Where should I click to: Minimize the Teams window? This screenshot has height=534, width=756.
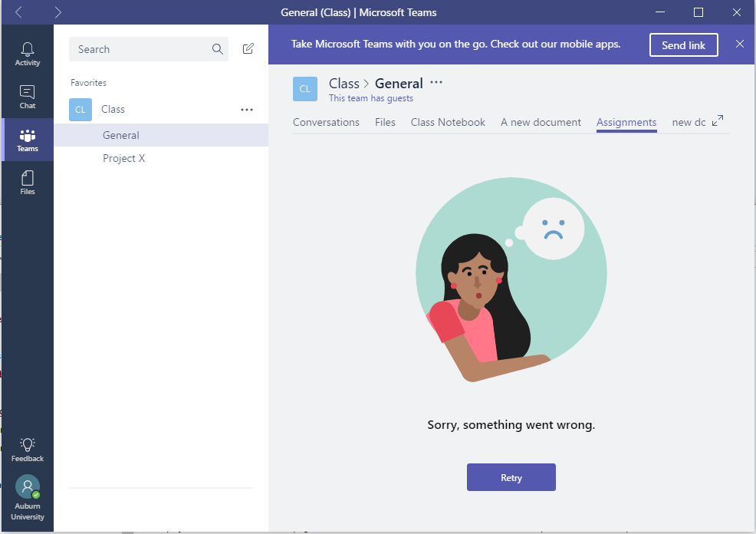point(660,12)
